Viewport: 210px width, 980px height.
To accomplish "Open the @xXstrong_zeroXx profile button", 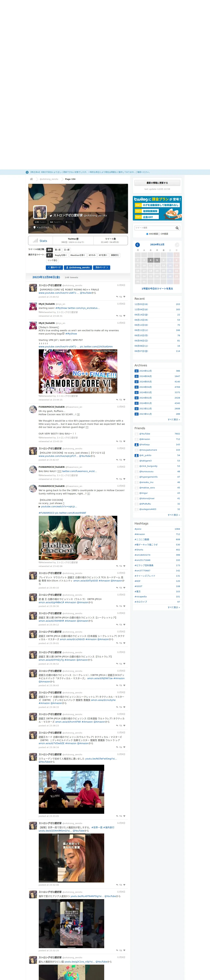I will coord(78,267).
